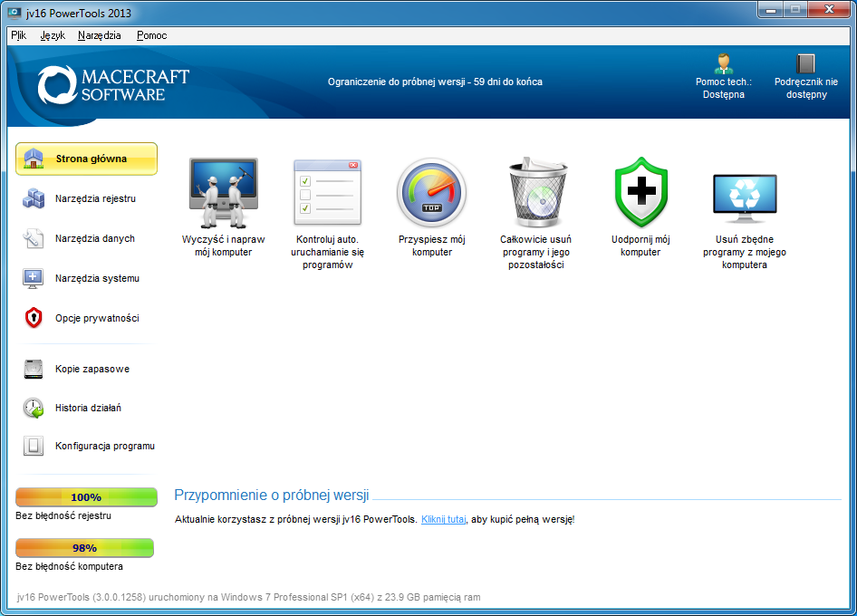Click the Całkowicie usuń programy label
The width and height of the screenshot is (857, 616).
[x=536, y=252]
